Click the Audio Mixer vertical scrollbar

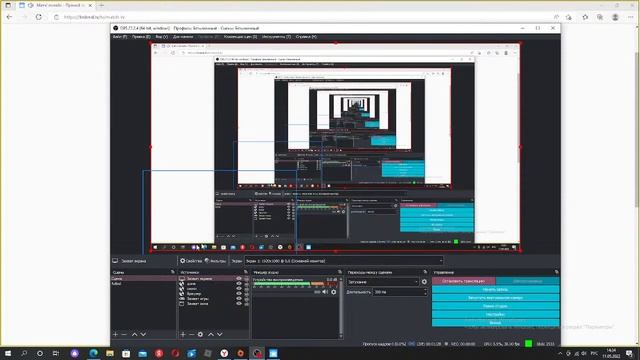[x=341, y=306]
